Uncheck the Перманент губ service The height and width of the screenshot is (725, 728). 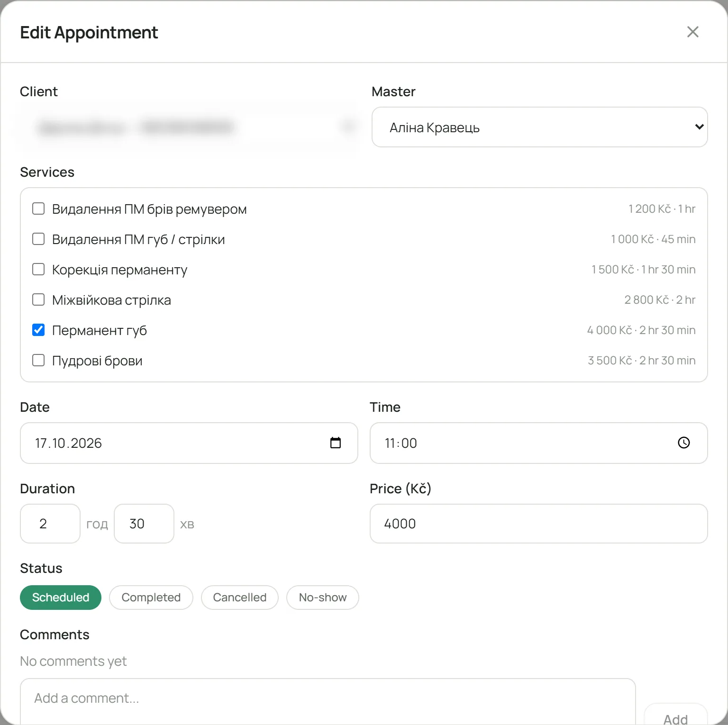38,330
